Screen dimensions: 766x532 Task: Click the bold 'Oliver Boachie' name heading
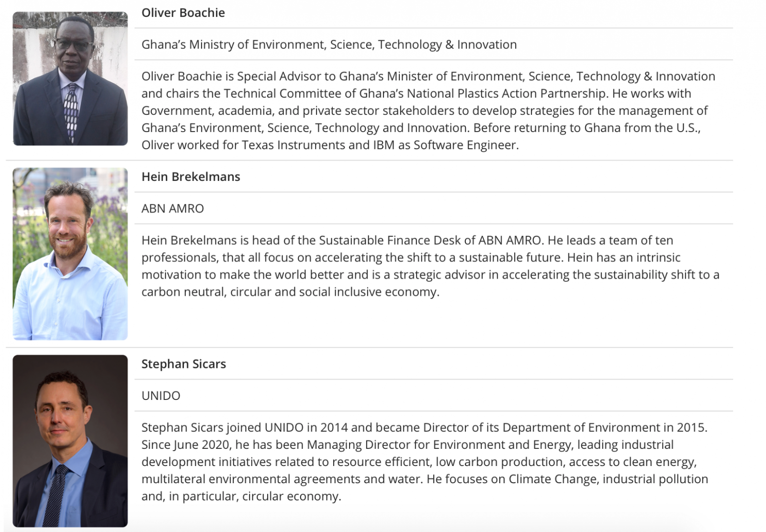point(183,13)
